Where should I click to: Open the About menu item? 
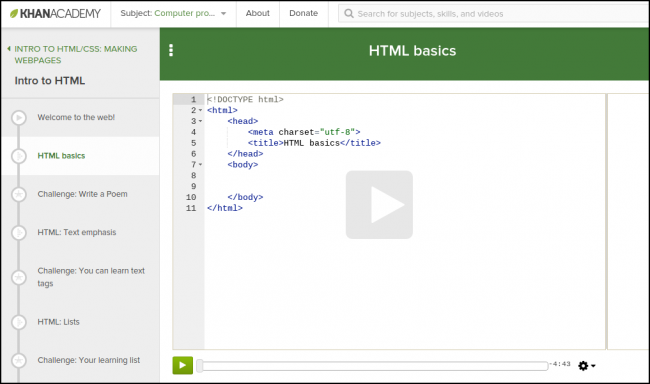click(x=258, y=13)
